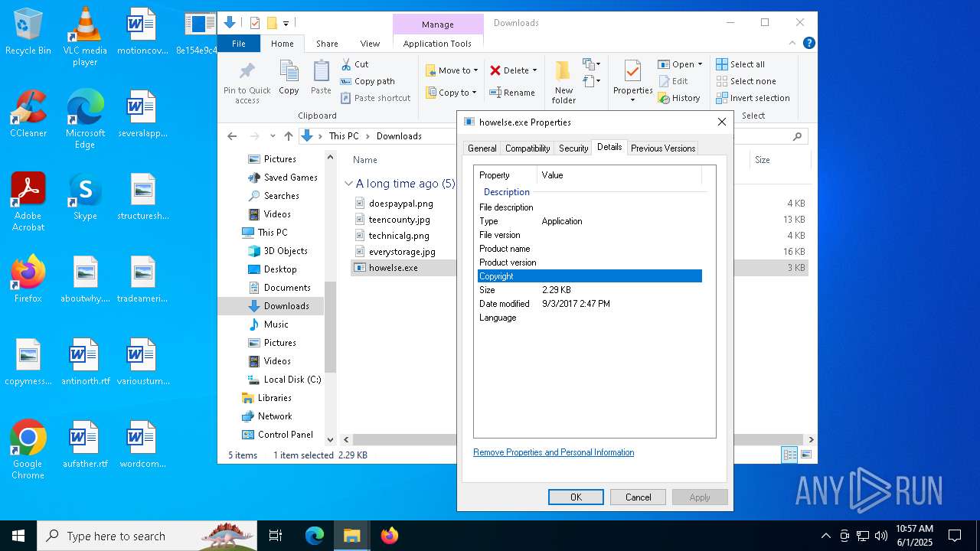Viewport: 980px width, 551px height.
Task: Open Adobe Acrobat desktop icon
Action: coord(28,202)
